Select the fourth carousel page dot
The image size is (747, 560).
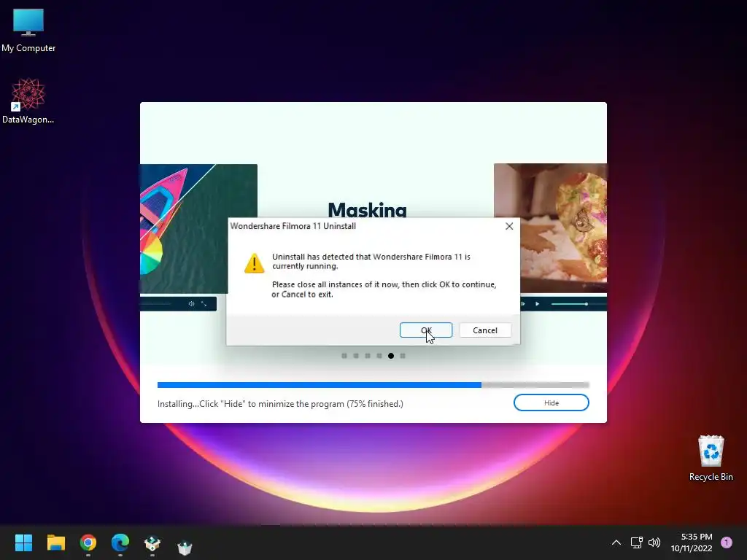pyautogui.click(x=379, y=356)
